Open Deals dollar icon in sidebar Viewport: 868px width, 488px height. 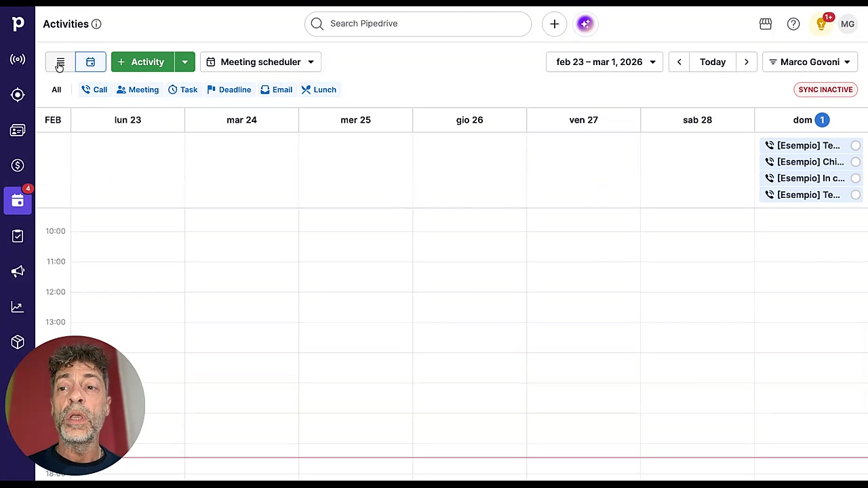point(18,165)
